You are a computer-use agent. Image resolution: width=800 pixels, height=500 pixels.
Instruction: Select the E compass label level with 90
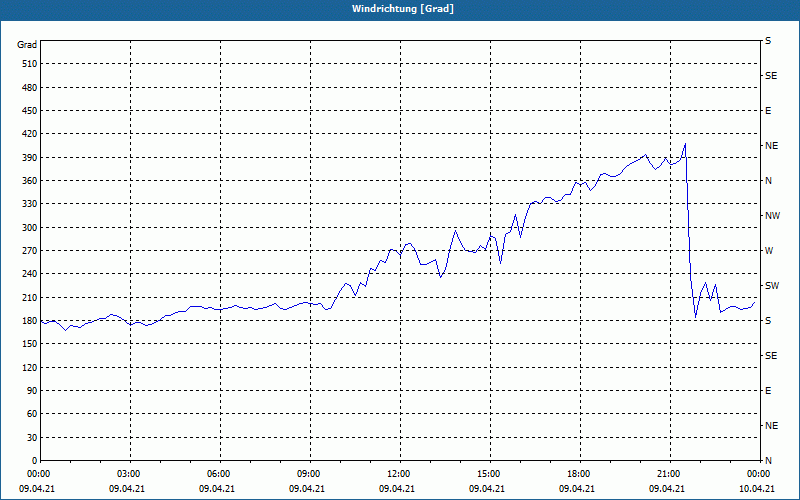pyautogui.click(x=768, y=391)
